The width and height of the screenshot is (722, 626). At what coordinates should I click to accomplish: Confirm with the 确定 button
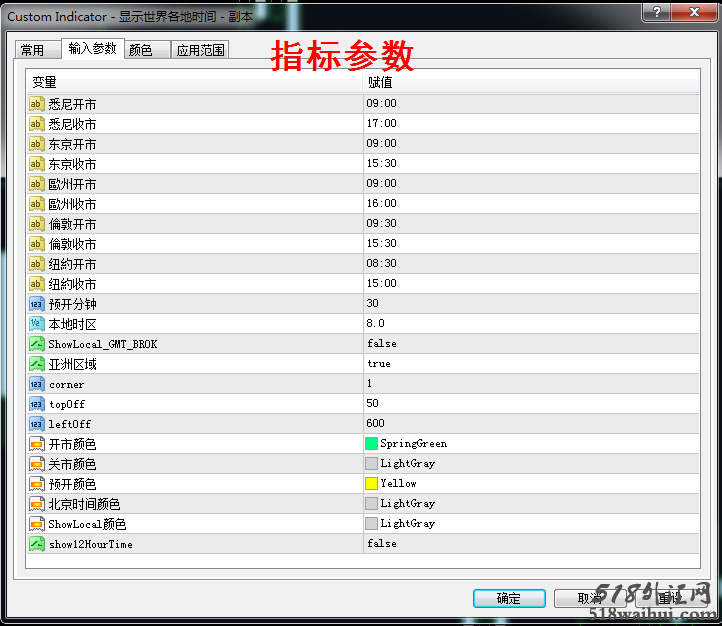[509, 598]
